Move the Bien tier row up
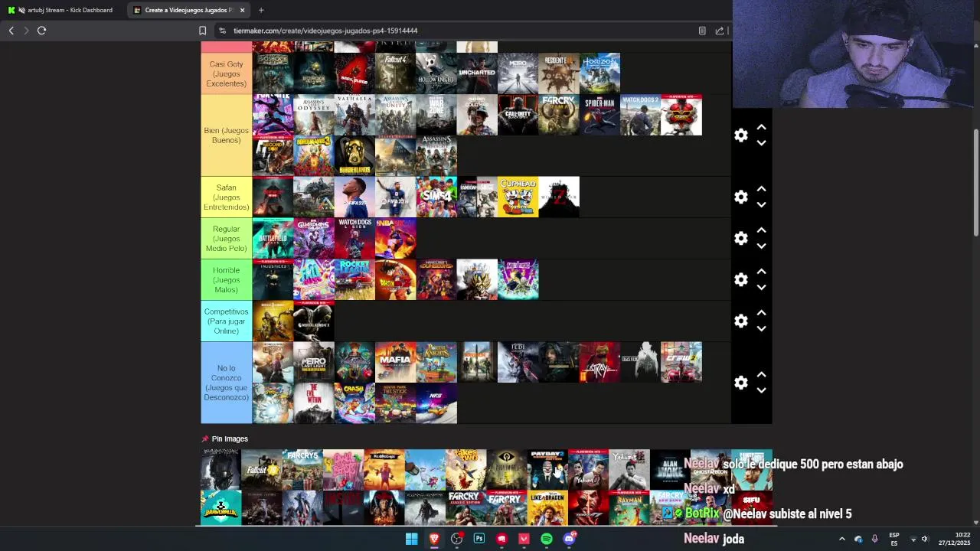The height and width of the screenshot is (551, 980). point(761,128)
